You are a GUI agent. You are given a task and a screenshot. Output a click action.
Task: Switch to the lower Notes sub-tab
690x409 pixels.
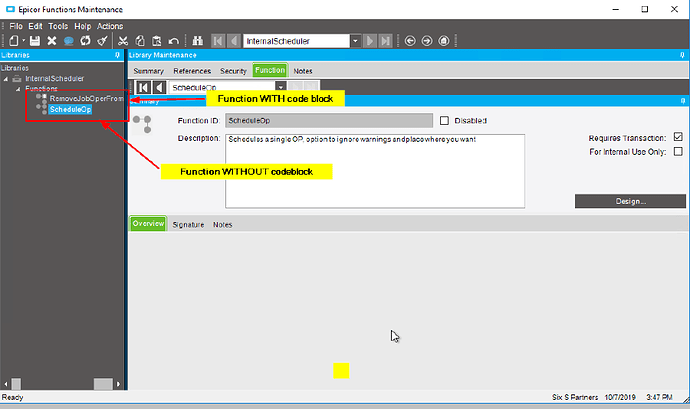point(223,225)
